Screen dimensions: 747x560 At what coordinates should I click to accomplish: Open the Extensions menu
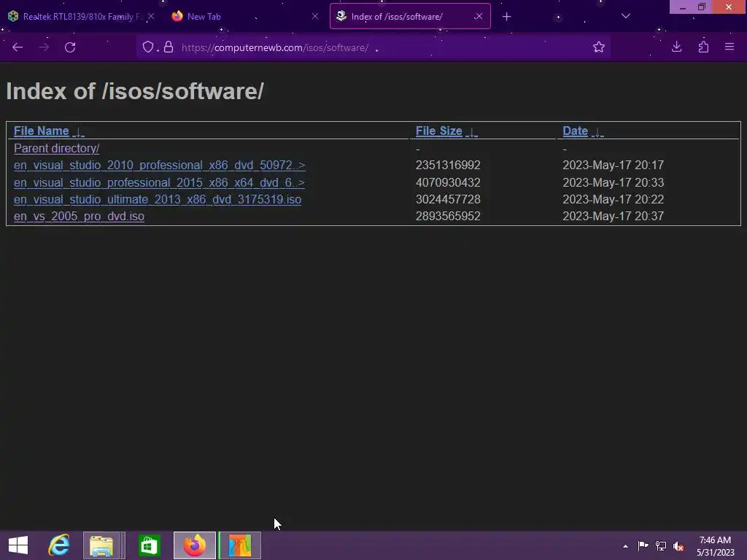click(703, 47)
